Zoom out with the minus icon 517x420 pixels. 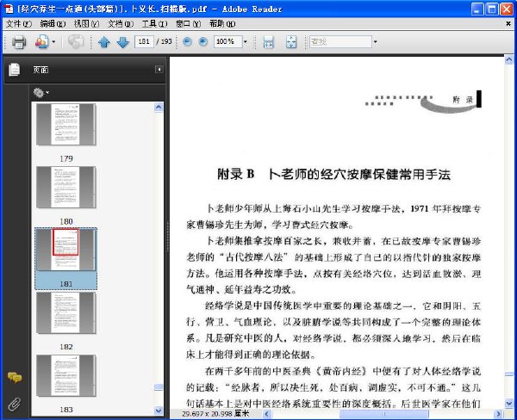click(x=187, y=41)
